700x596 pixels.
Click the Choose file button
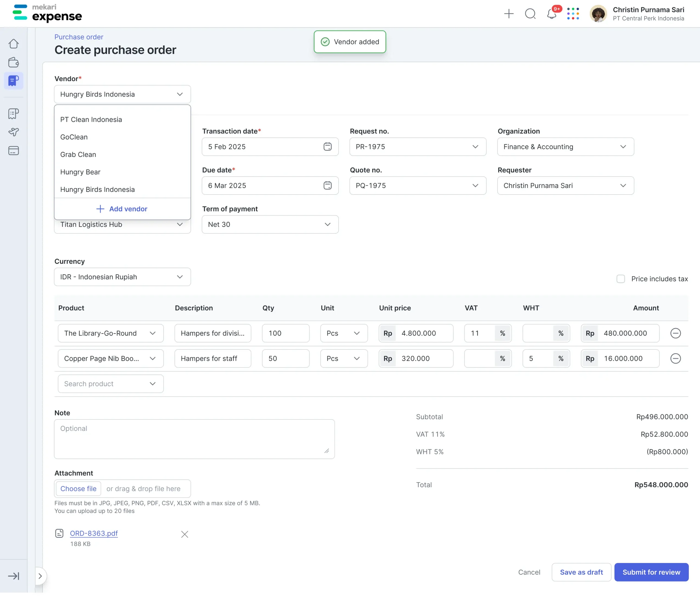tap(78, 489)
